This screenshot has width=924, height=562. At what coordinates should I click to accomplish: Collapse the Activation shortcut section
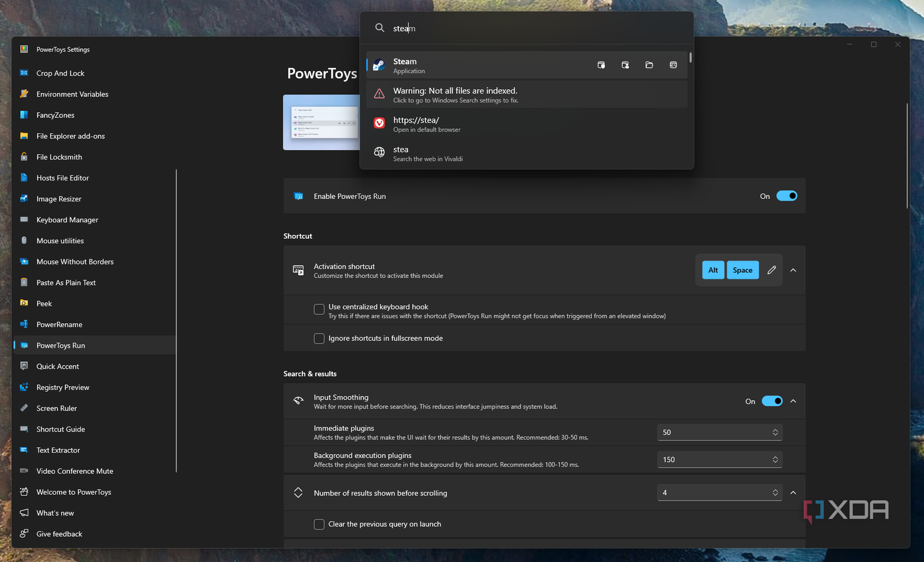click(793, 270)
